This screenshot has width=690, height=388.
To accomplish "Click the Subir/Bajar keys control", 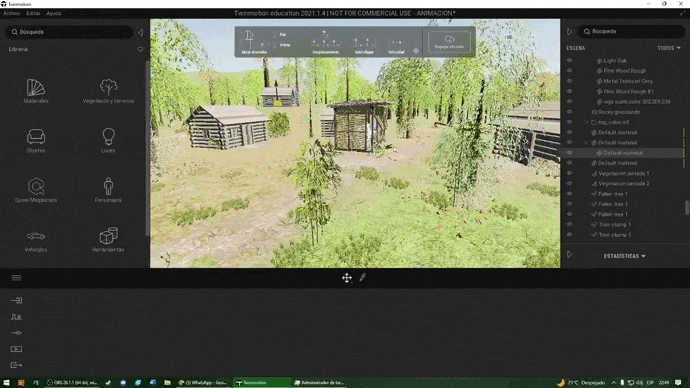I will (364, 45).
